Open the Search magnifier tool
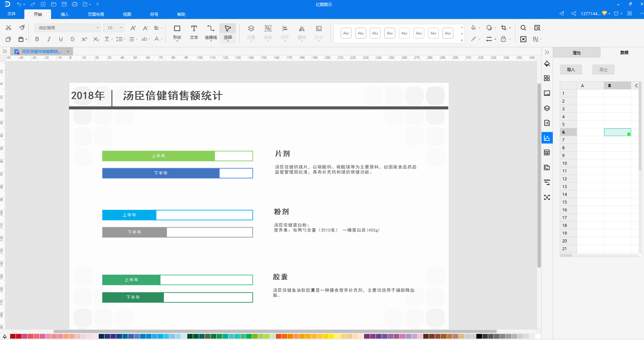 pyautogui.click(x=523, y=28)
